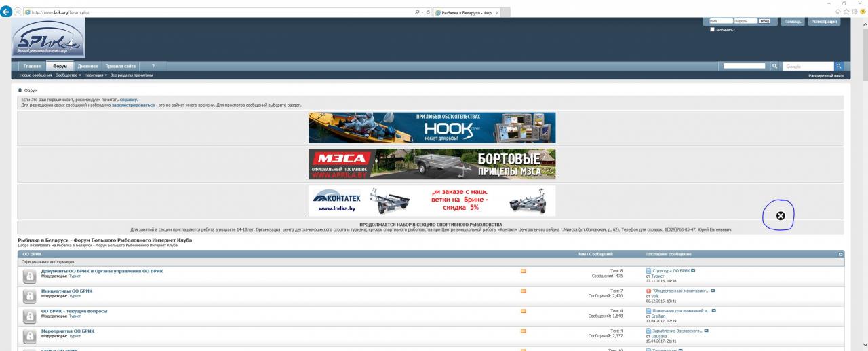The width and height of the screenshot is (868, 351).
Task: Go to last post arrow after Структура ОО БРИК
Action: click(693, 270)
